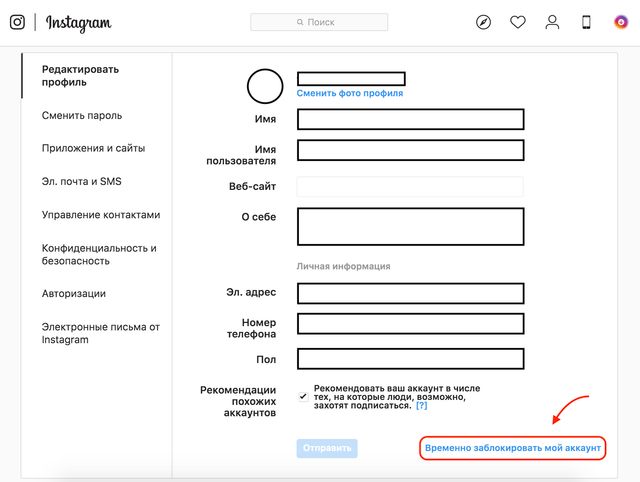Click Сменить фото профиля link

(350, 93)
